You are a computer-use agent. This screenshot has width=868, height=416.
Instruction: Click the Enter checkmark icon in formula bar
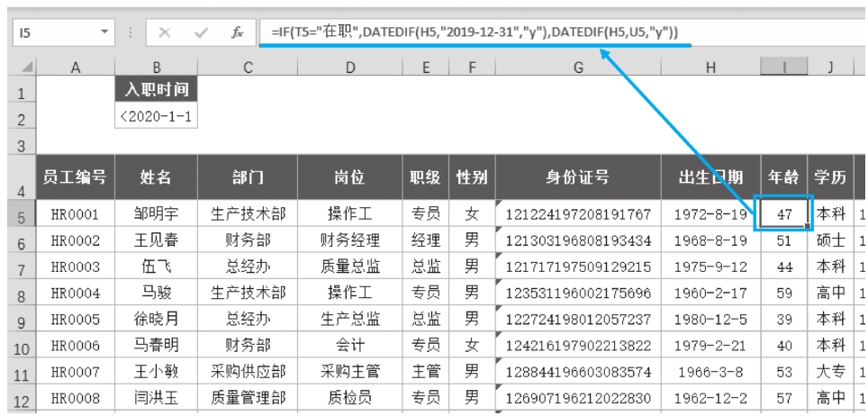pos(201,32)
